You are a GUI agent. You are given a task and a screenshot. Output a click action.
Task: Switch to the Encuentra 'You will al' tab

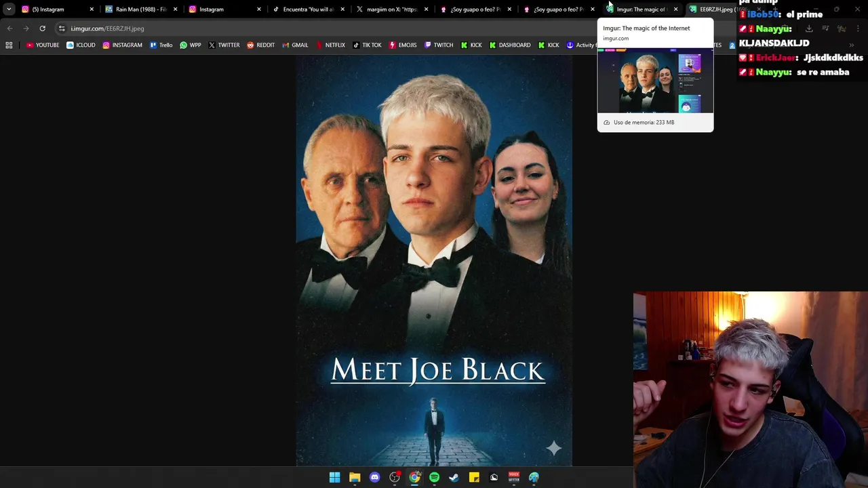coord(308,9)
